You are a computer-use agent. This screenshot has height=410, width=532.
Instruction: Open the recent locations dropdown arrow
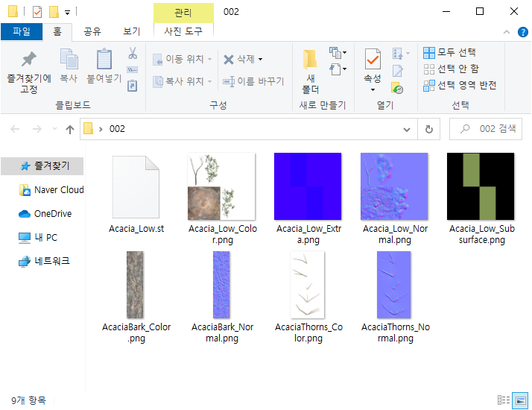click(54, 129)
